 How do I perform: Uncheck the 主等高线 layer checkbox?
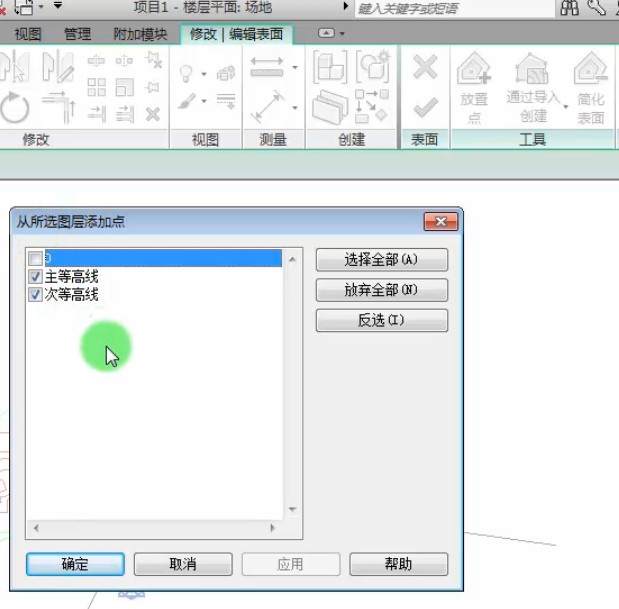coord(35,277)
